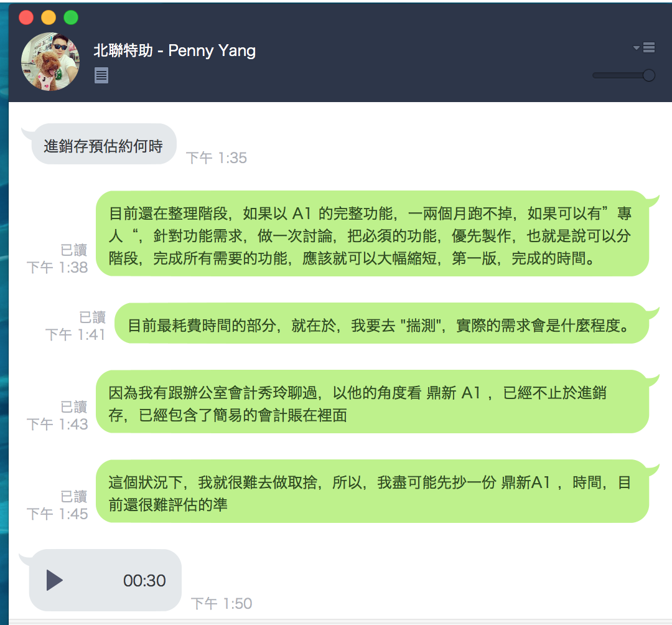672x625 pixels.
Task: Click the transparency slider track's left end
Action: (595, 75)
